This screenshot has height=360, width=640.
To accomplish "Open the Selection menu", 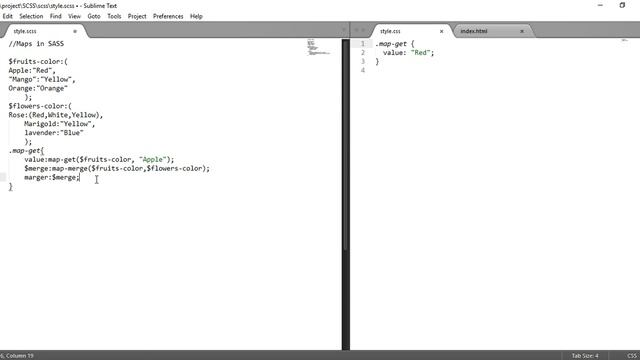I will tap(31, 16).
